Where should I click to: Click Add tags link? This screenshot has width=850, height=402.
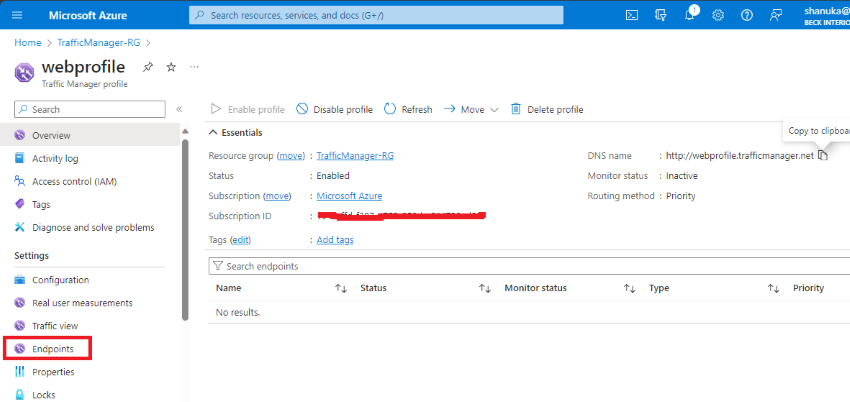335,239
